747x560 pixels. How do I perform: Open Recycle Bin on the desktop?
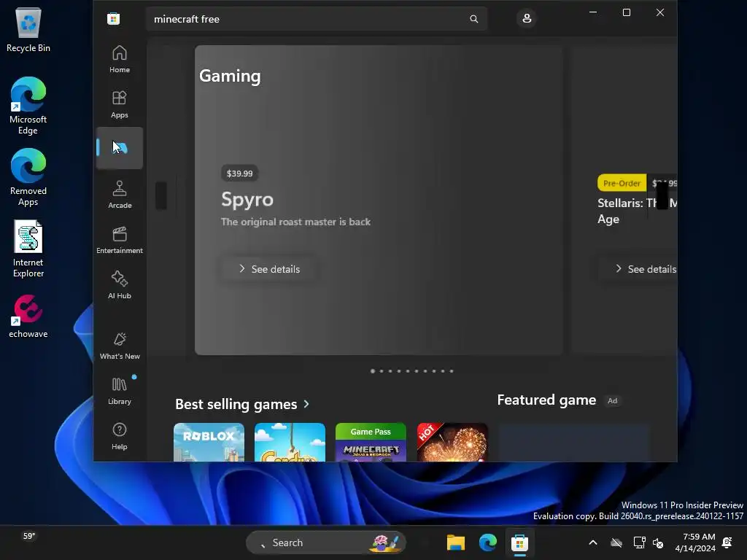pos(28,31)
